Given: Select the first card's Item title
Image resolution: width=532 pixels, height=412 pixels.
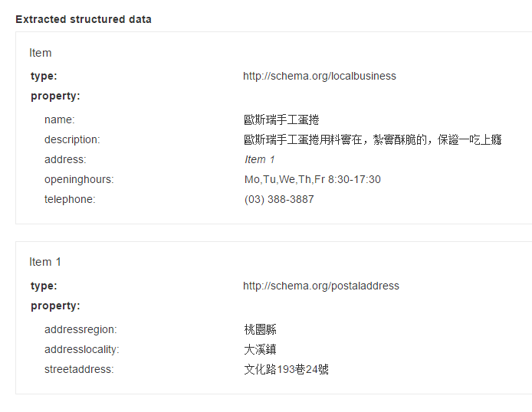Looking at the screenshot, I should 41,53.
